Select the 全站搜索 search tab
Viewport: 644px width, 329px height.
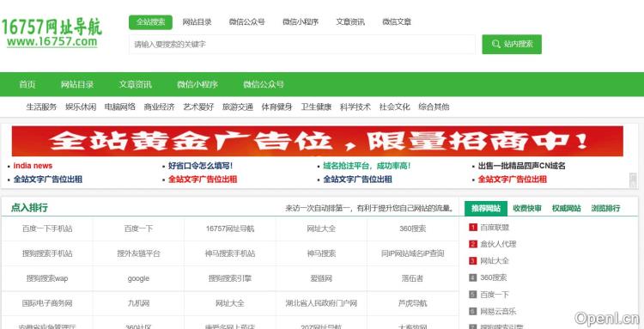click(150, 22)
